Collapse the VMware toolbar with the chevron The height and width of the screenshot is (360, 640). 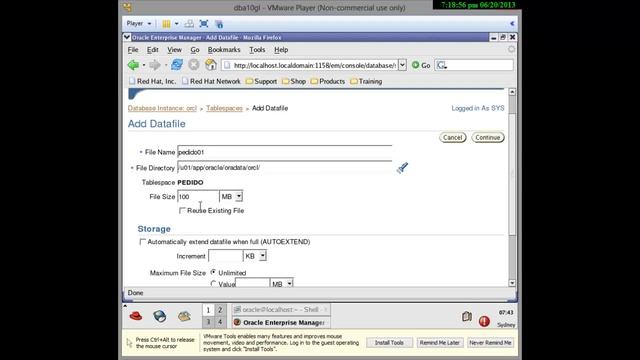click(512, 24)
